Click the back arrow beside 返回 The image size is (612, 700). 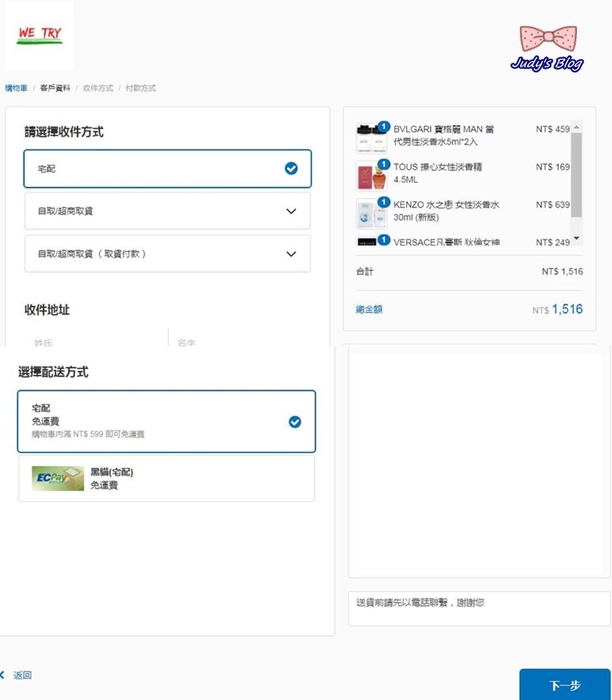(2, 675)
